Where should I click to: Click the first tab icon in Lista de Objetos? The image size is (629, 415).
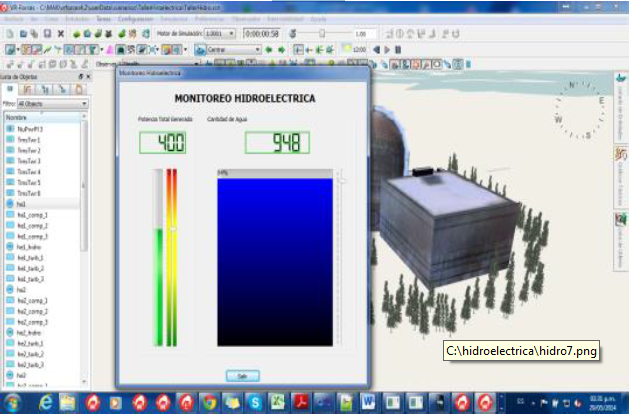[11, 89]
